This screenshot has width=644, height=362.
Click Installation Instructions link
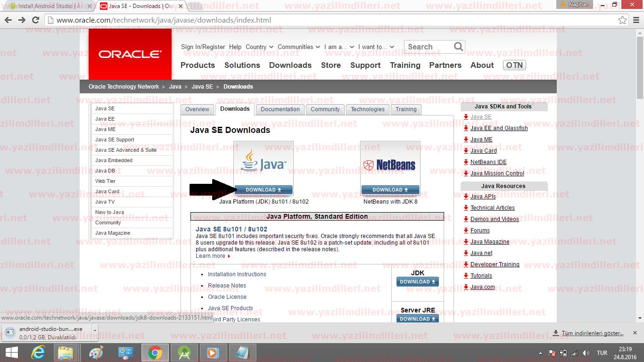tap(237, 274)
